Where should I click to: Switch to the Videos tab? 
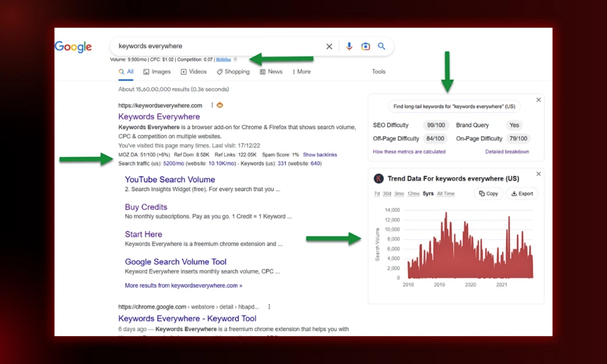(x=194, y=72)
